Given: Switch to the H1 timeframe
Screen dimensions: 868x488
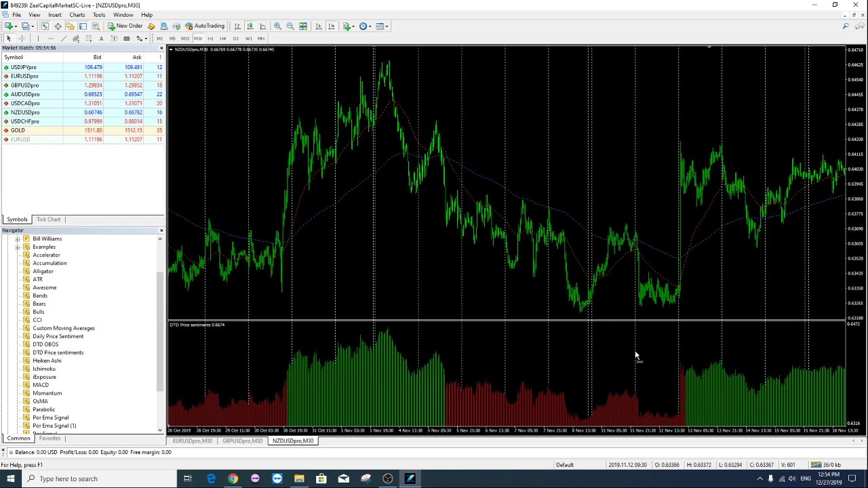Looking at the screenshot, I should point(210,39).
